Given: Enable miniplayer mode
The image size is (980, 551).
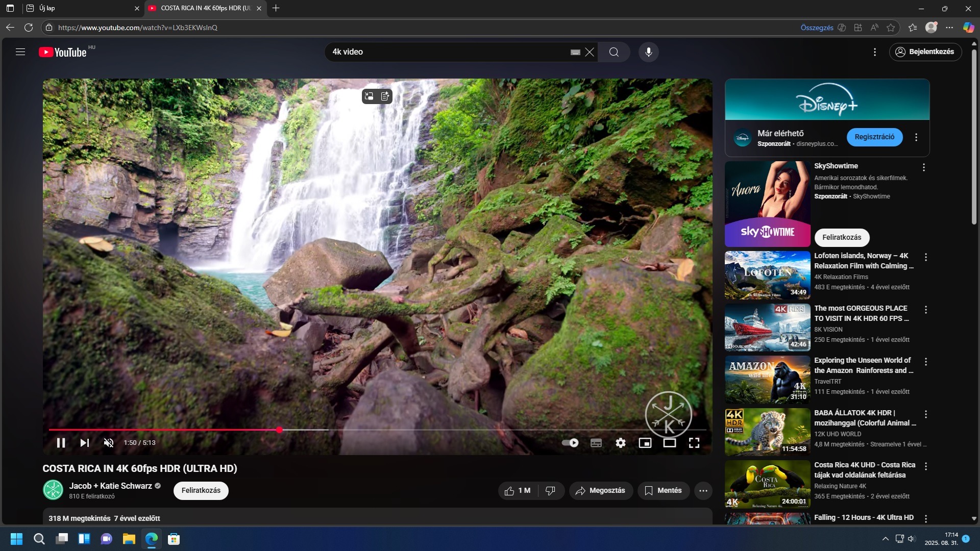Looking at the screenshot, I should [x=645, y=443].
